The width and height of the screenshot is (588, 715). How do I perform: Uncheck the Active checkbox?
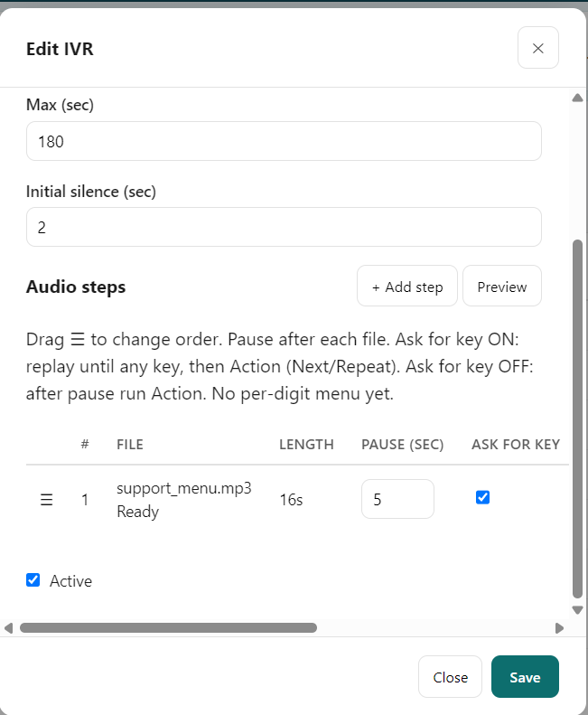point(33,580)
